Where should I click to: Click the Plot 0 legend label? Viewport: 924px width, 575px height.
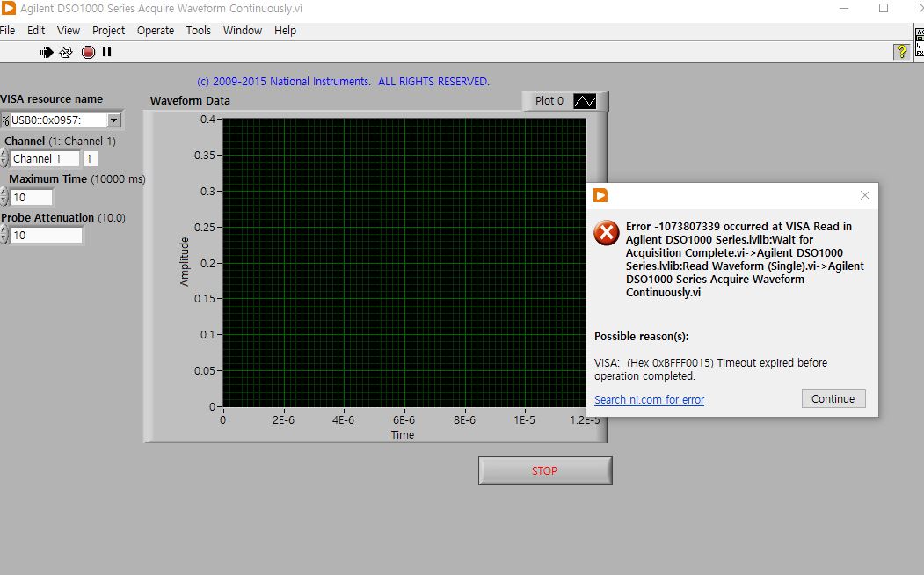point(549,101)
